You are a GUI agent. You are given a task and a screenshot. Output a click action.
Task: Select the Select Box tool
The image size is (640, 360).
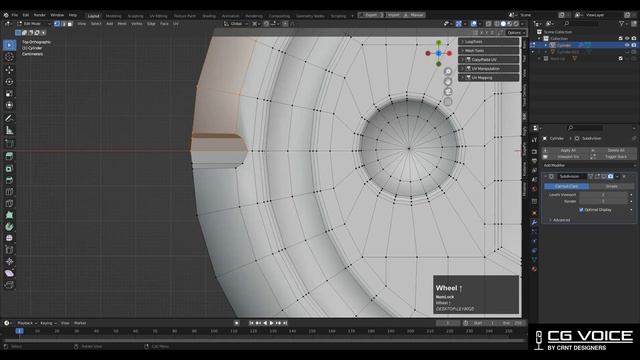[9, 45]
